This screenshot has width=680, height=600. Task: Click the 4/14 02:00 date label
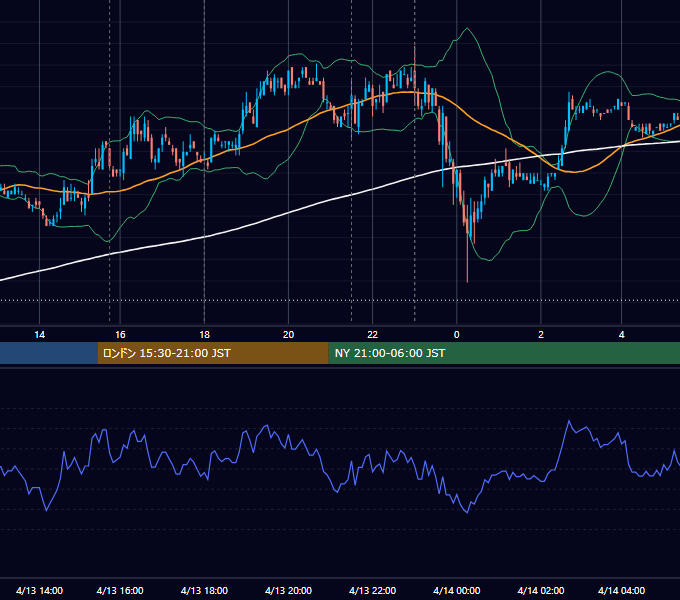541,590
